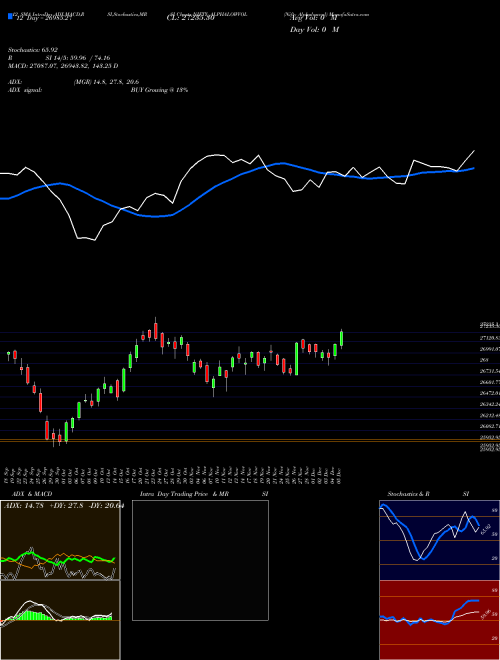Screen dimensions: 500x660
Task: Click the 'Stochastics: 63.92' reading
Action: (33, 50)
